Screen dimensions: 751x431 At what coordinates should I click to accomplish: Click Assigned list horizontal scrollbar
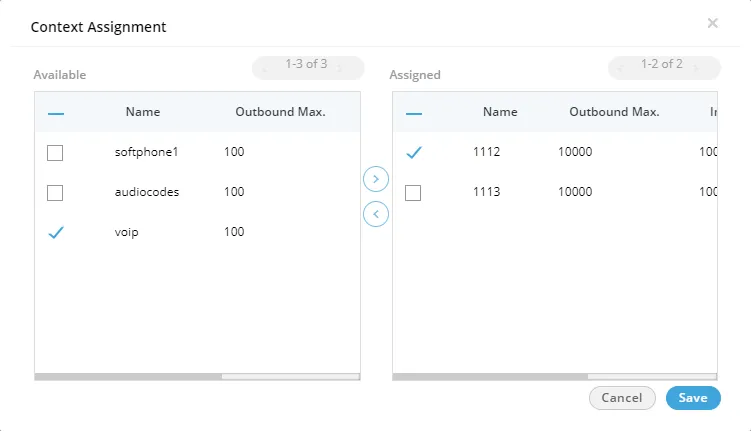coord(490,377)
